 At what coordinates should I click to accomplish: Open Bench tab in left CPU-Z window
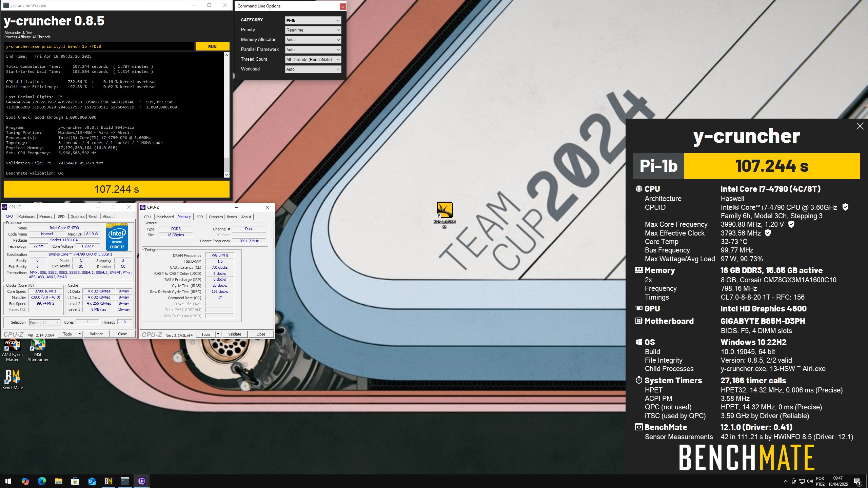coord(93,217)
